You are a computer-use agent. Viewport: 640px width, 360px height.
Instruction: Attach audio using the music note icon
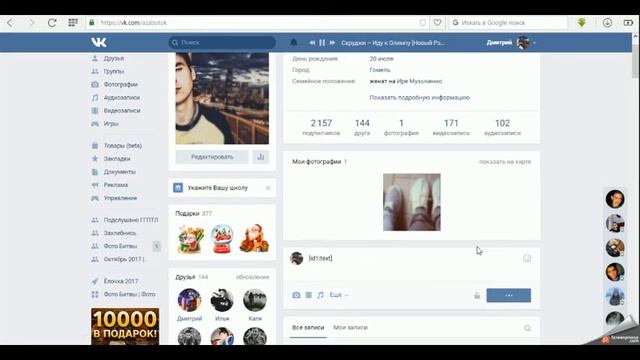(x=320, y=295)
